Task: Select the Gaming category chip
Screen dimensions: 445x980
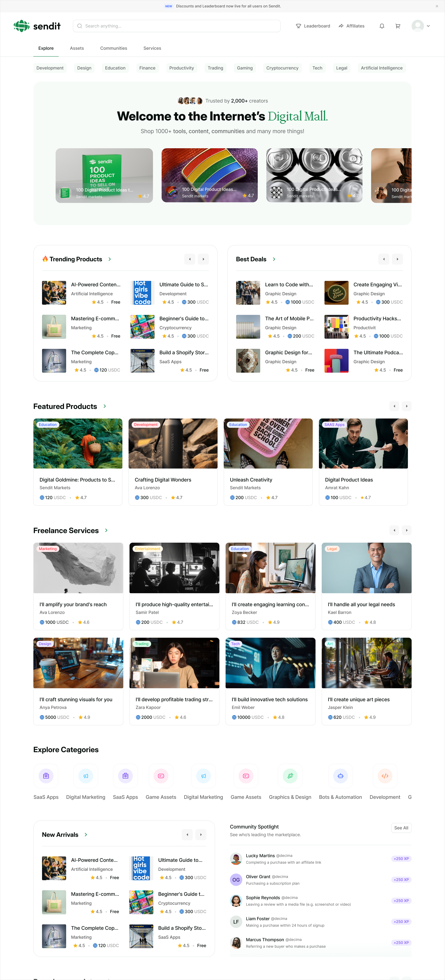Action: (x=245, y=68)
